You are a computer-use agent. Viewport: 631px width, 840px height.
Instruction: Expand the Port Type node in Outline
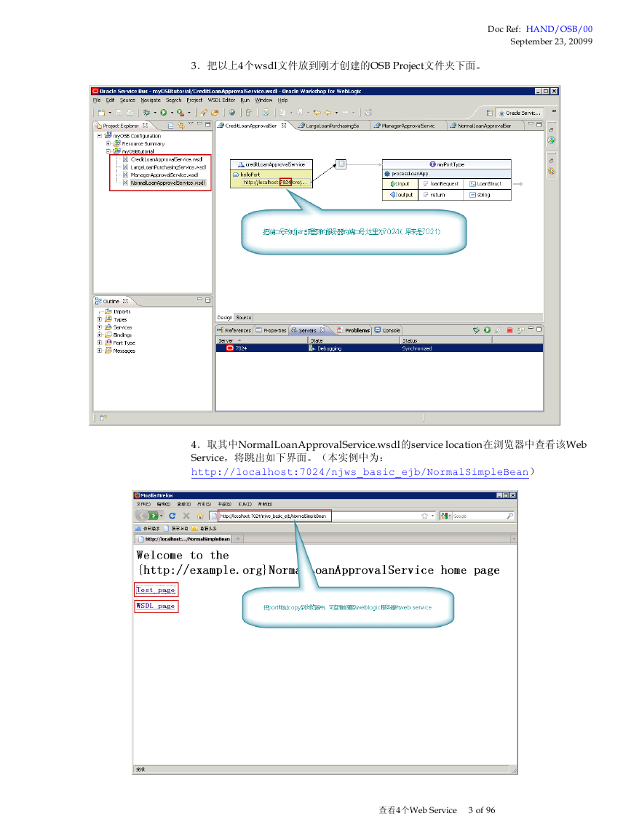click(99, 343)
